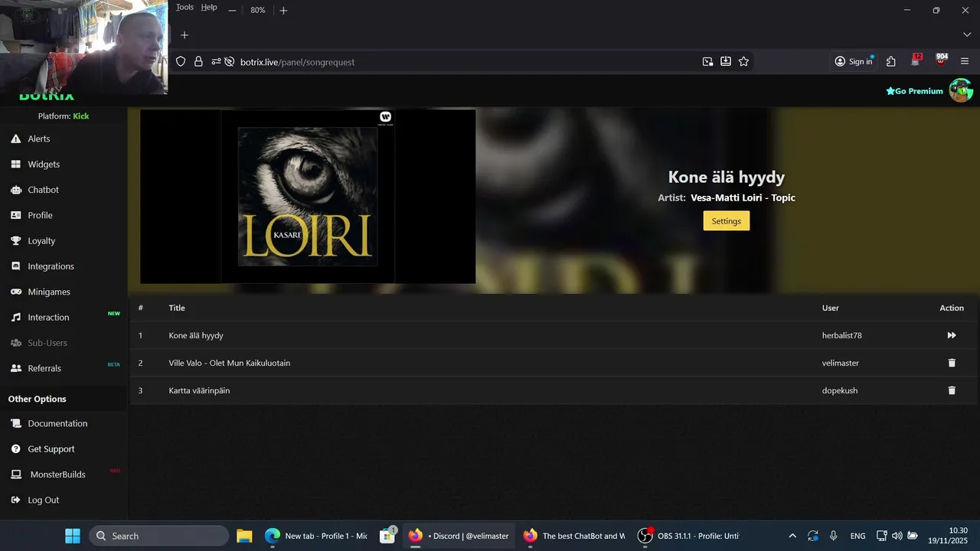Log Out of the BotRix panel

43,500
